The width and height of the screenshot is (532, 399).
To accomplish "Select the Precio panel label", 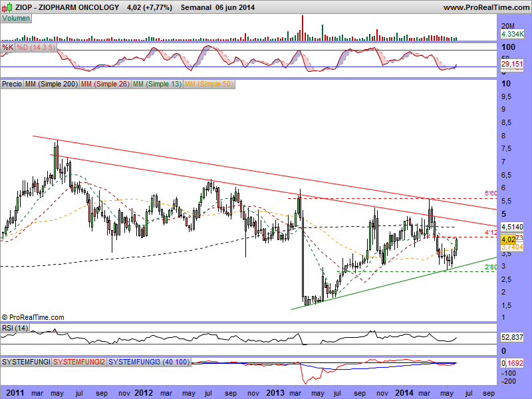I will (12, 84).
